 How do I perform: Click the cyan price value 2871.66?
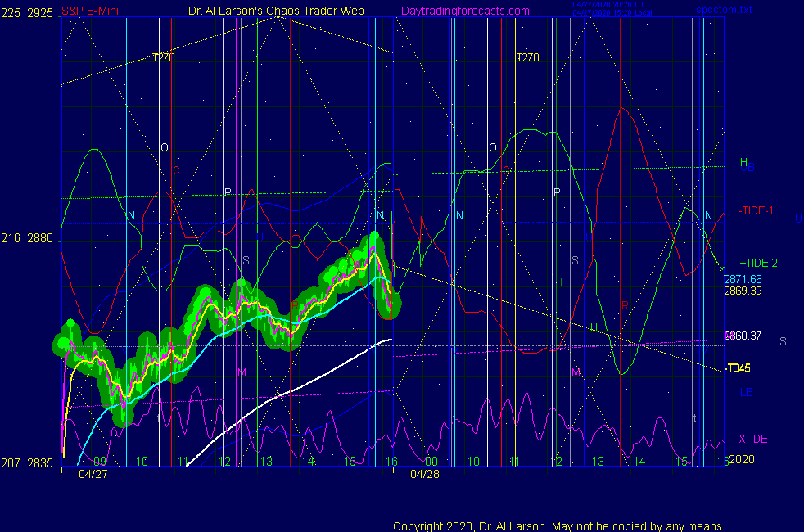click(743, 279)
